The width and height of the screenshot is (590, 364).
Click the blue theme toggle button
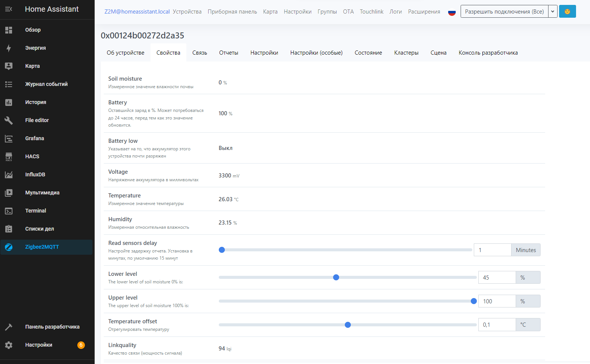pyautogui.click(x=567, y=12)
